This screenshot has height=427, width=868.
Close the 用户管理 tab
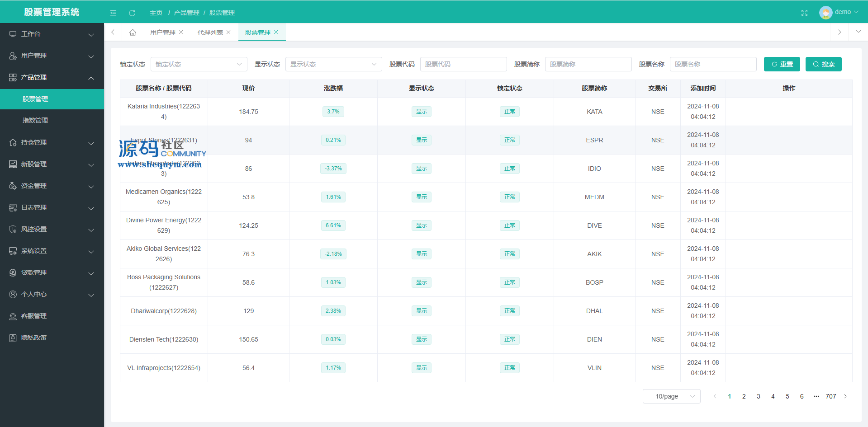pyautogui.click(x=181, y=32)
